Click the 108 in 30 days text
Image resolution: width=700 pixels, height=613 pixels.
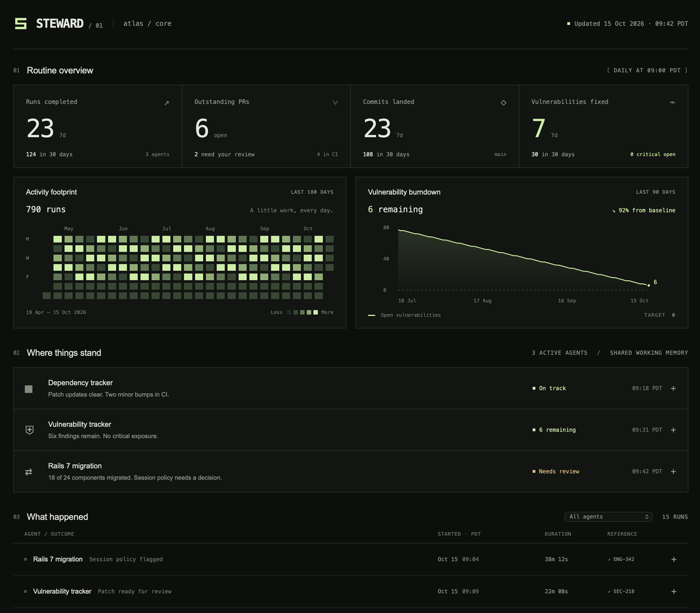386,155
